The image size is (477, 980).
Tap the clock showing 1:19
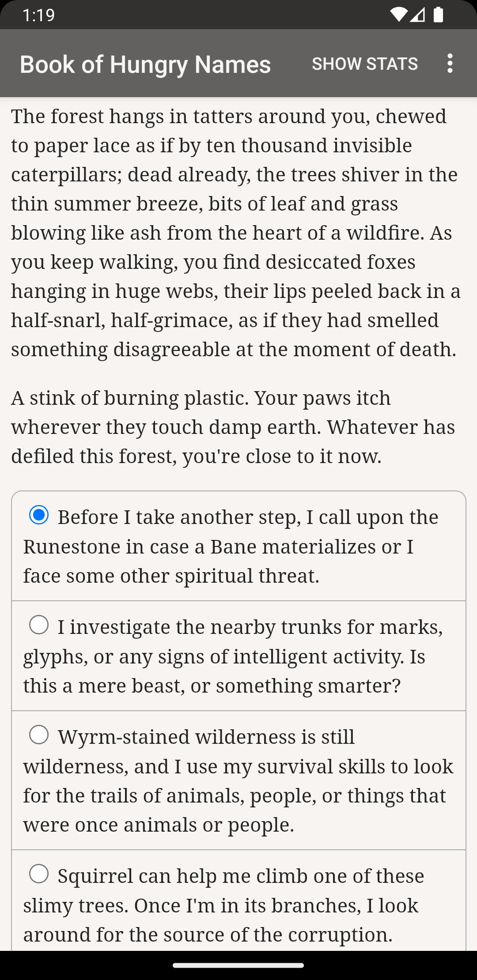click(38, 15)
